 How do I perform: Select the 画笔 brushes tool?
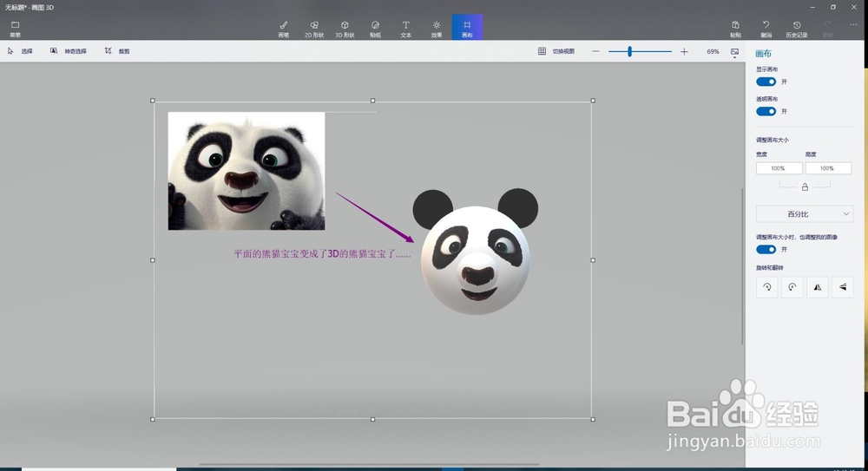[284, 29]
